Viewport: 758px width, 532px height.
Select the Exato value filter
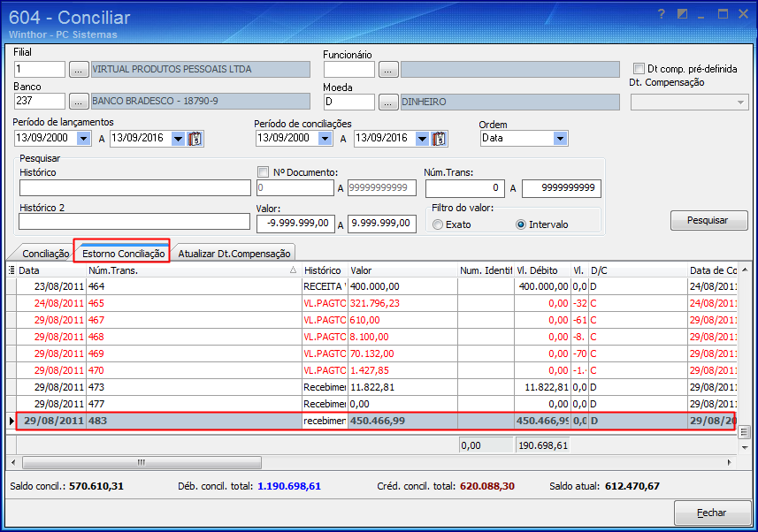point(438,224)
